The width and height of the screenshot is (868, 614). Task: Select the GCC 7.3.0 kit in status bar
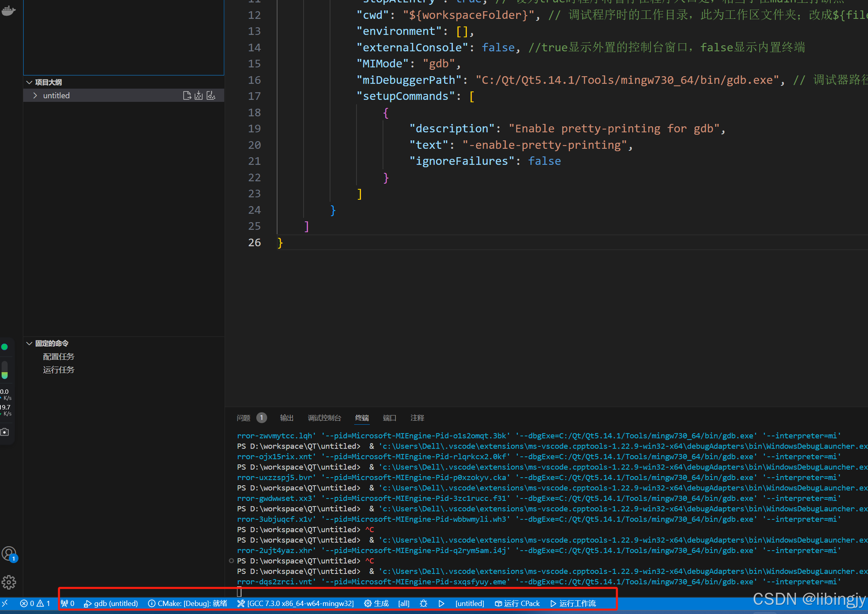pos(296,604)
